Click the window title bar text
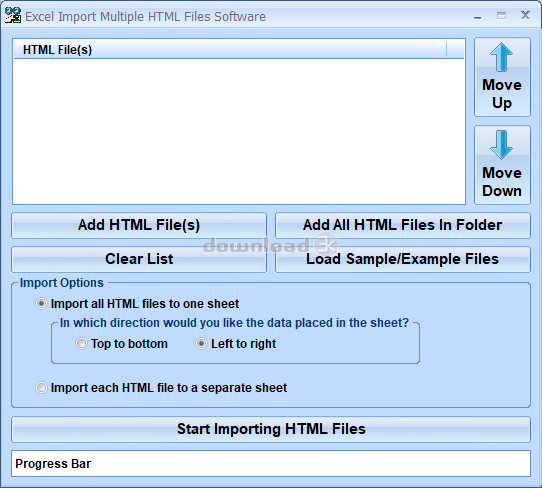The width and height of the screenshot is (542, 488). pyautogui.click(x=145, y=17)
